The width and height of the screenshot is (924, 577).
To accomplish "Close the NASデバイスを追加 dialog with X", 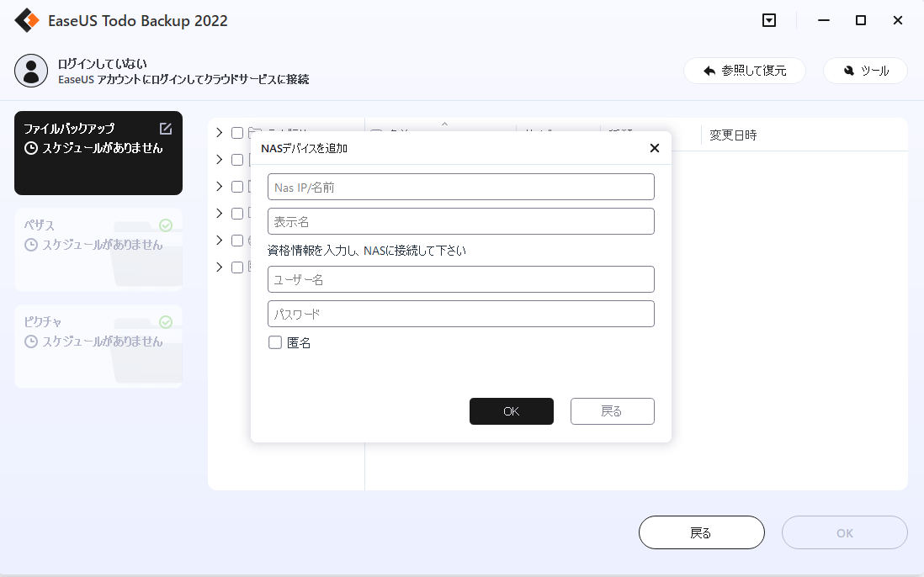I will [x=654, y=148].
